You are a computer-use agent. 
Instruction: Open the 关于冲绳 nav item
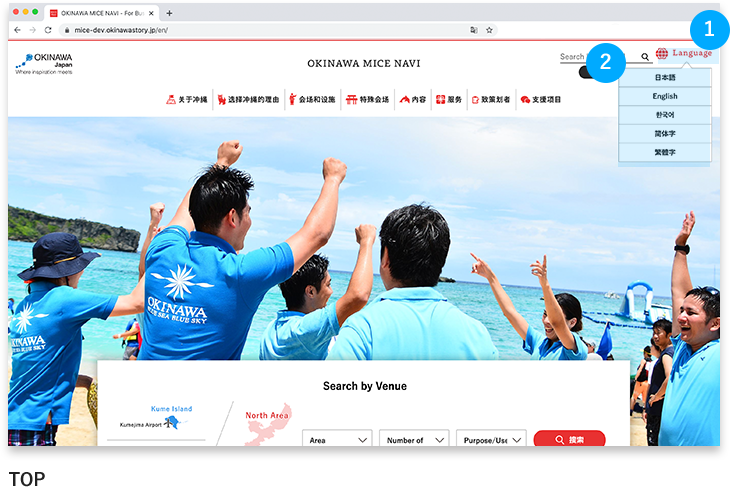[x=187, y=99]
